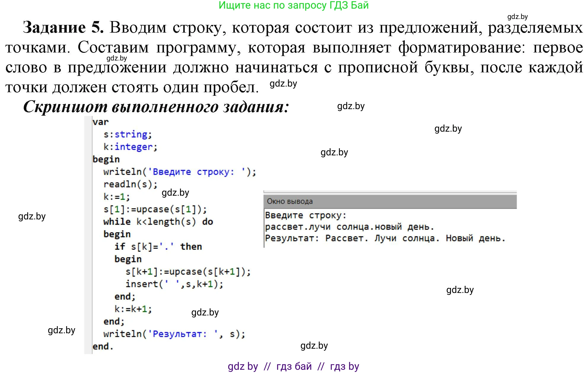Click the 'k:integer;' declaration line
The width and height of the screenshot is (588, 373).
coord(130,147)
